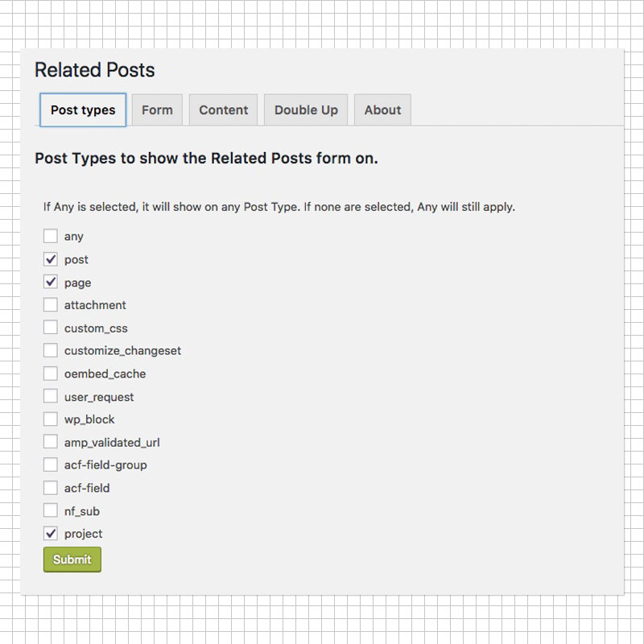Image resolution: width=644 pixels, height=644 pixels.
Task: Click the Submit button
Action: click(x=72, y=559)
